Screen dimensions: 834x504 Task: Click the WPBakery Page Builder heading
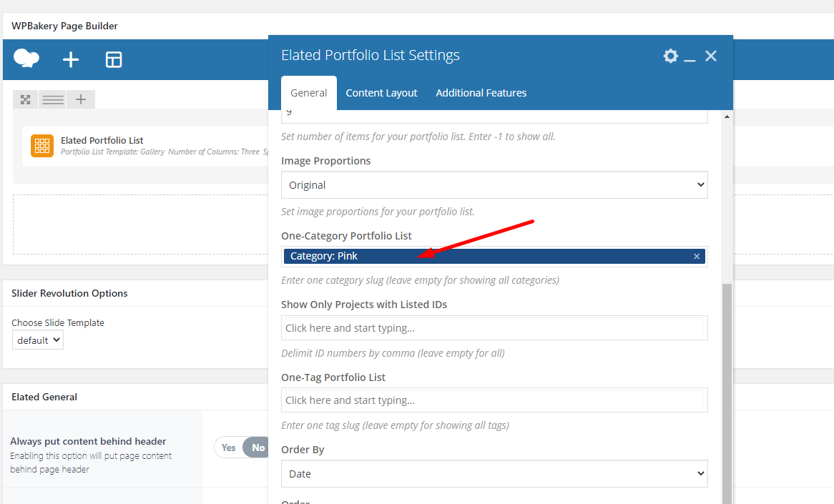64,26
